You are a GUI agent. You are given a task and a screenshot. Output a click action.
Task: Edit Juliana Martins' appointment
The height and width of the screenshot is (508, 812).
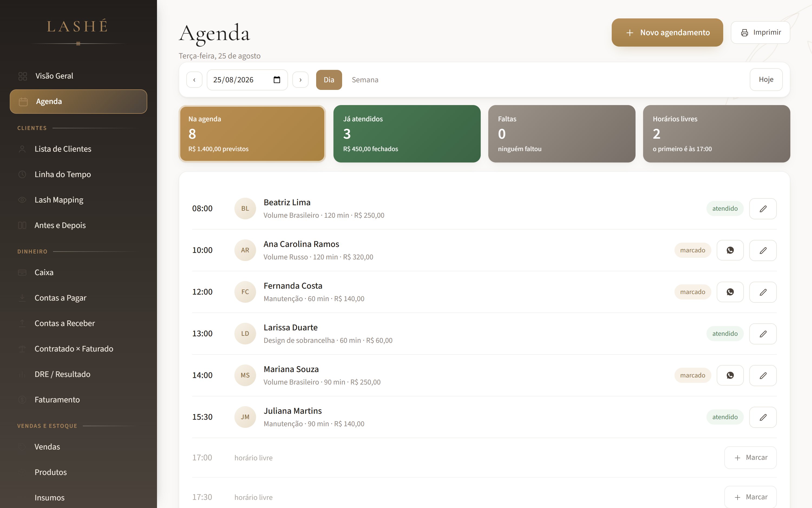pyautogui.click(x=763, y=417)
